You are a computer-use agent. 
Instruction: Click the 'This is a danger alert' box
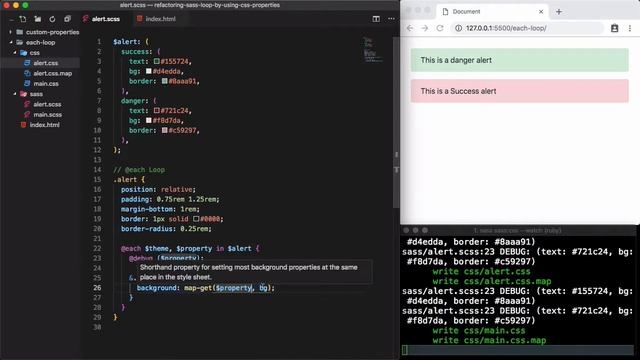point(520,60)
